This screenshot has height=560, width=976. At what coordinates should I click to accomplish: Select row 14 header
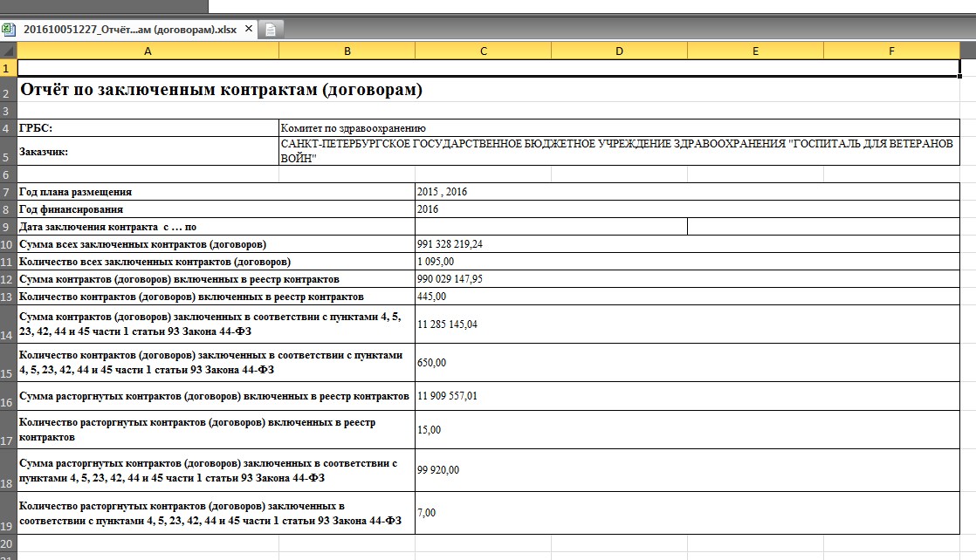pyautogui.click(x=8, y=324)
